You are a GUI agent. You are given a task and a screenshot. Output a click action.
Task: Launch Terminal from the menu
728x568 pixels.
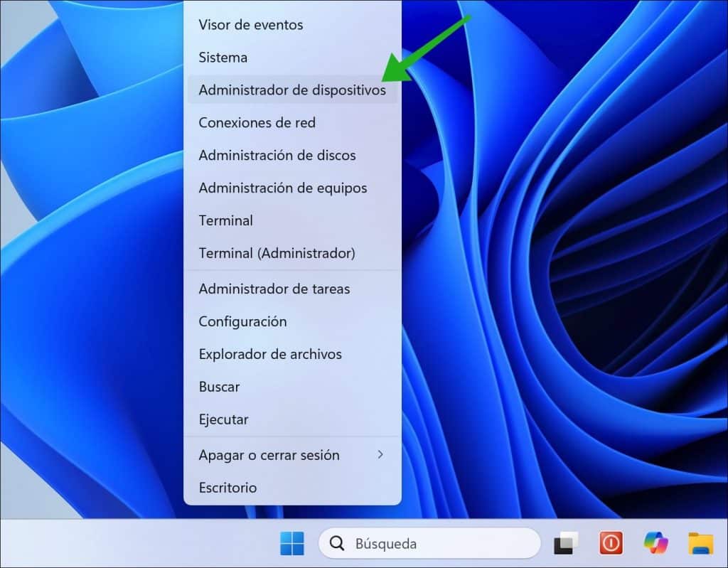[292, 220]
